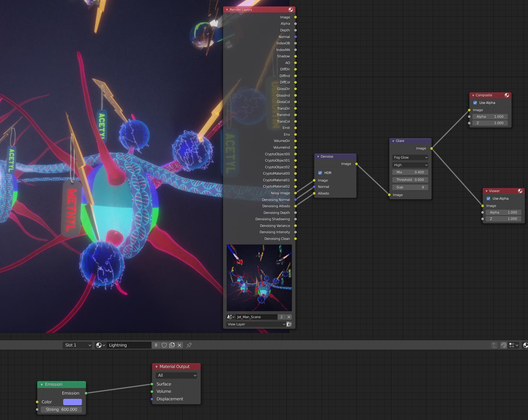Click Denoise node Albedo input socket
This screenshot has width=528, height=420.
[x=314, y=193]
